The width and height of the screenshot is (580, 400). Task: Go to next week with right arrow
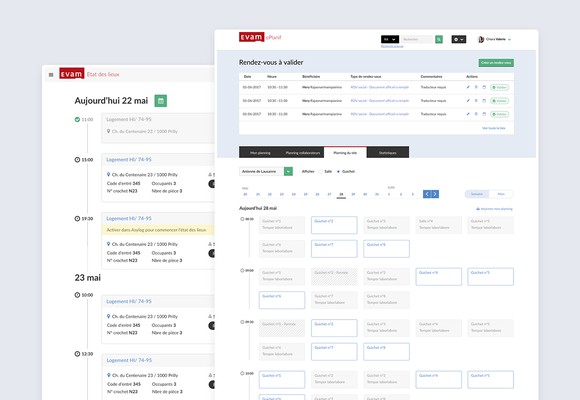[x=435, y=194]
